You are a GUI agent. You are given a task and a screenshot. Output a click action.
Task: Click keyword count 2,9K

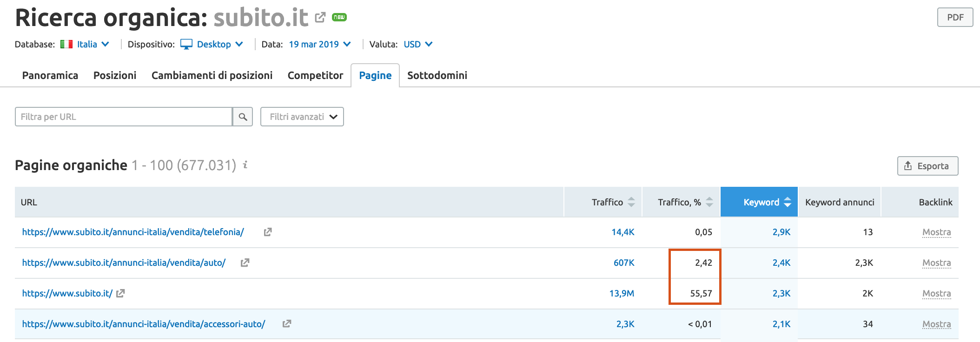[781, 232]
